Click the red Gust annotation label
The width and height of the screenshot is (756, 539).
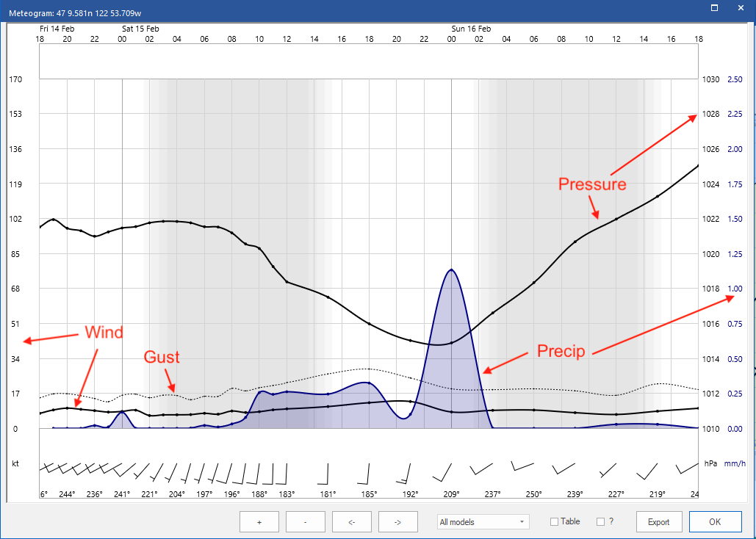click(161, 357)
